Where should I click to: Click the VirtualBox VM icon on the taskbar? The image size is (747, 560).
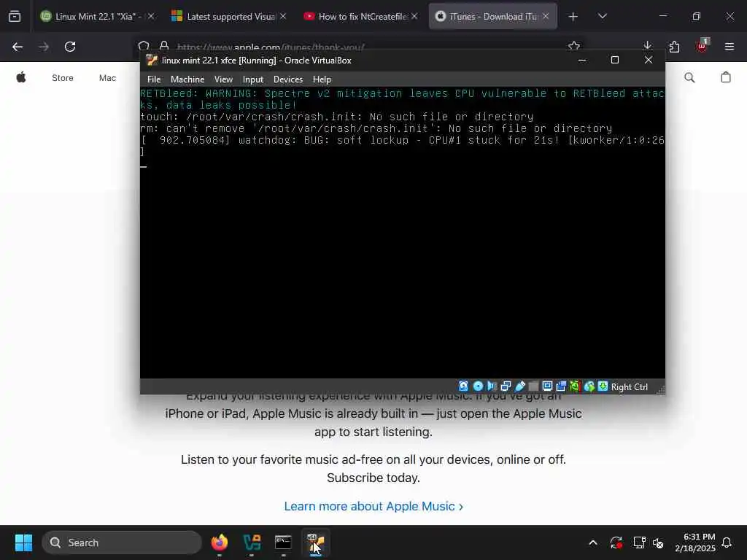(x=315, y=542)
